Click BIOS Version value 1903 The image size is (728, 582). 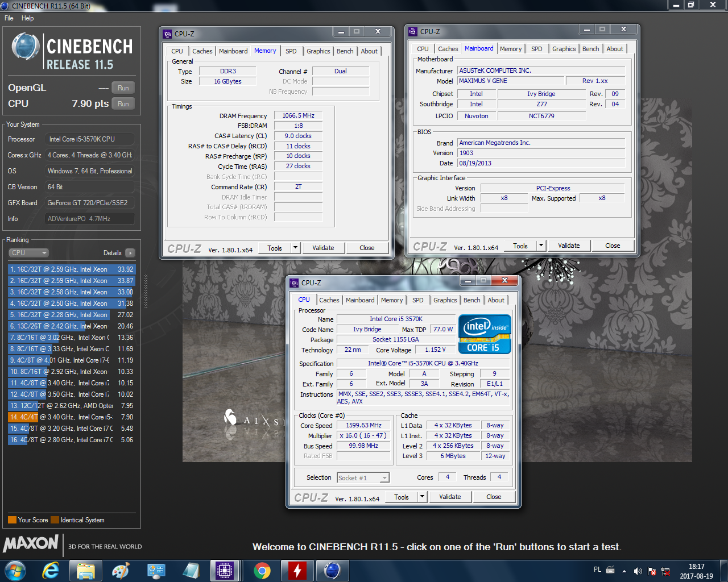coord(541,153)
